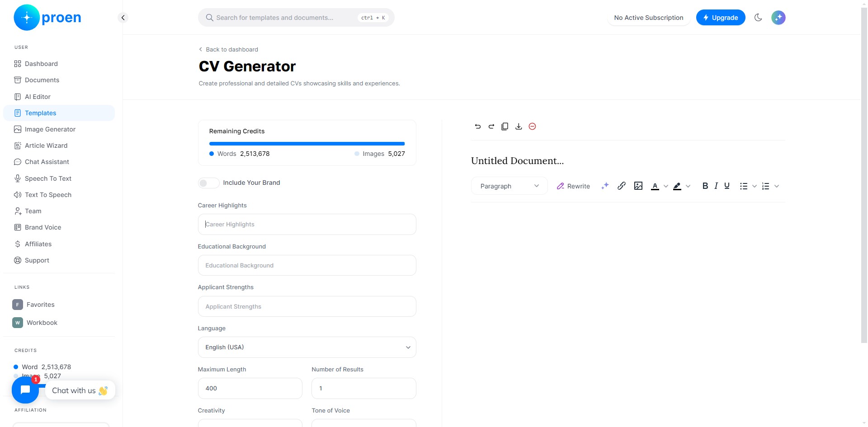Focus the template search box

point(296,18)
